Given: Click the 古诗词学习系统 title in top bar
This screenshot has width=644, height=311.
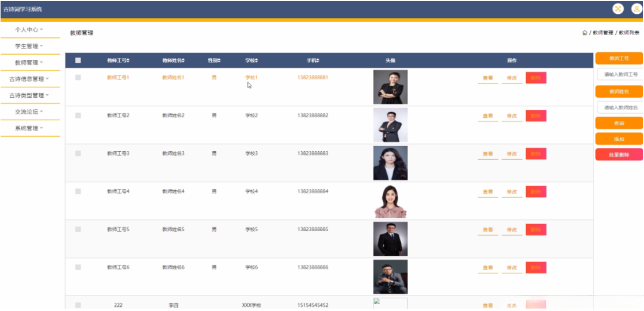Looking at the screenshot, I should 22,9.
